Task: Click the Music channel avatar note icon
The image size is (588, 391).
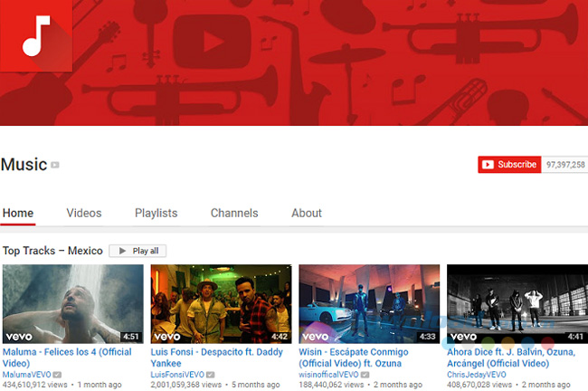Action: pyautogui.click(x=36, y=35)
